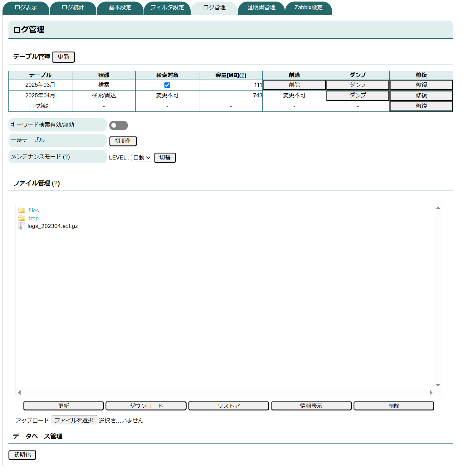This screenshot has width=463, height=476.
Task: Switch to the ログ表示 tab
Action: pos(26,7)
